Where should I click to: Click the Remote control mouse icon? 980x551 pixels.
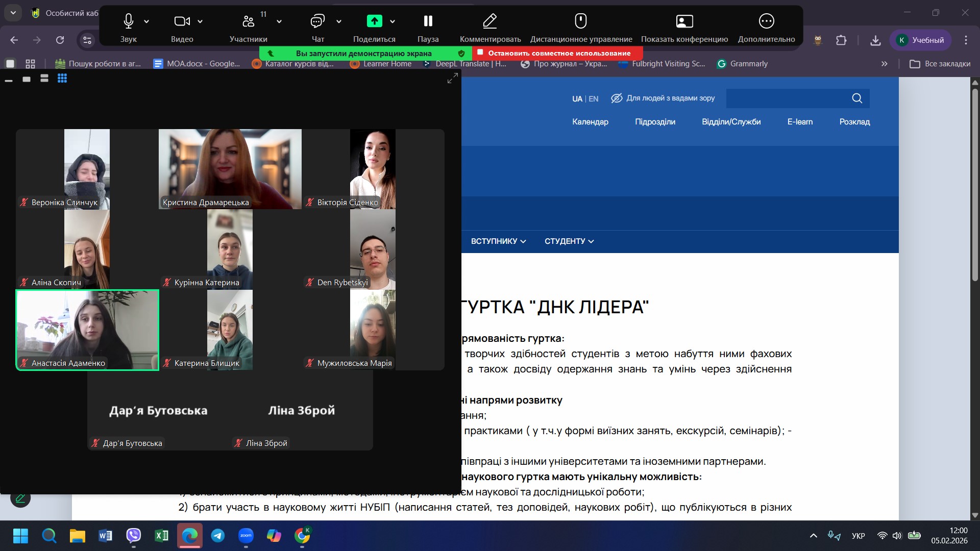(x=580, y=21)
